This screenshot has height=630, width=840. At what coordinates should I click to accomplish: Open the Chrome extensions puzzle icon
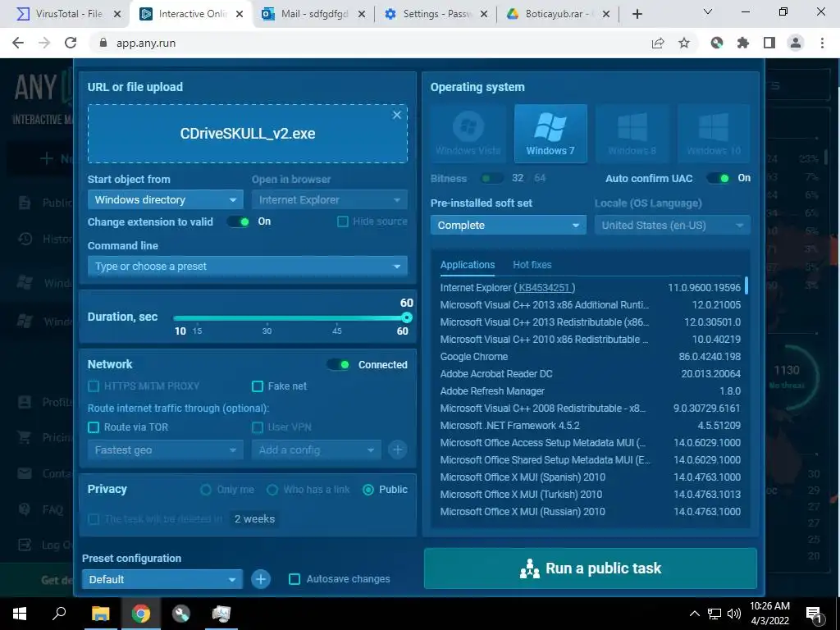point(743,43)
